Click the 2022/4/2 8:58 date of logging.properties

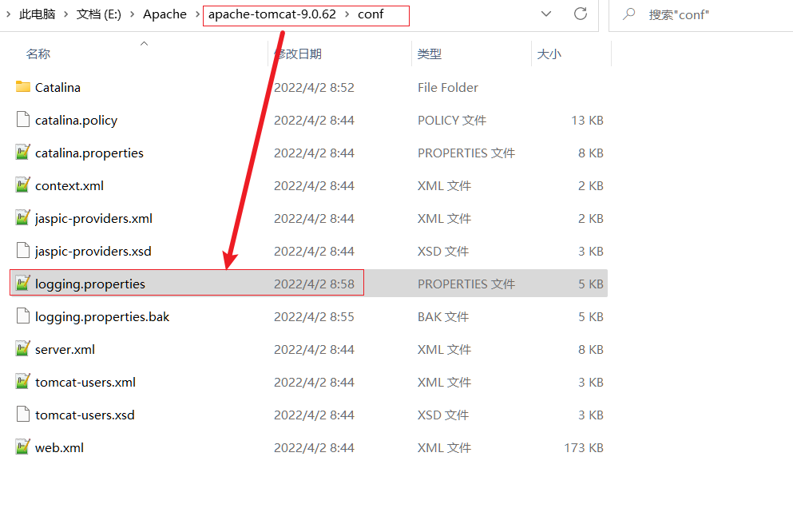click(x=314, y=284)
